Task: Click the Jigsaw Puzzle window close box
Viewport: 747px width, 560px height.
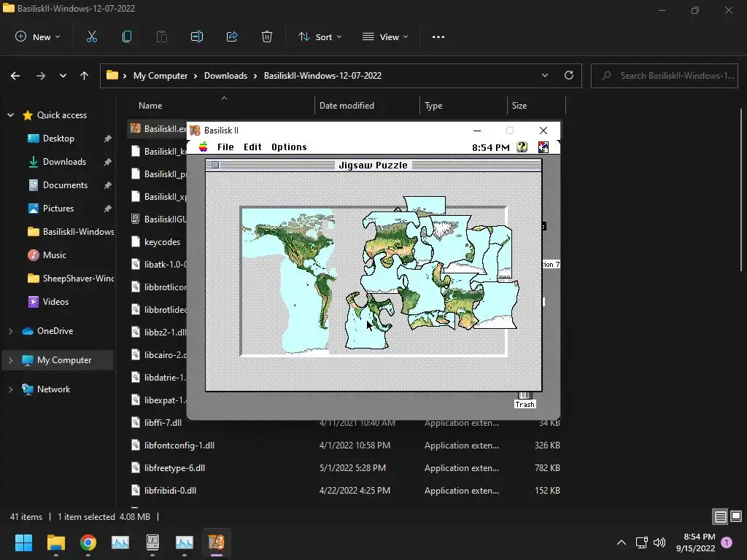Action: point(215,166)
